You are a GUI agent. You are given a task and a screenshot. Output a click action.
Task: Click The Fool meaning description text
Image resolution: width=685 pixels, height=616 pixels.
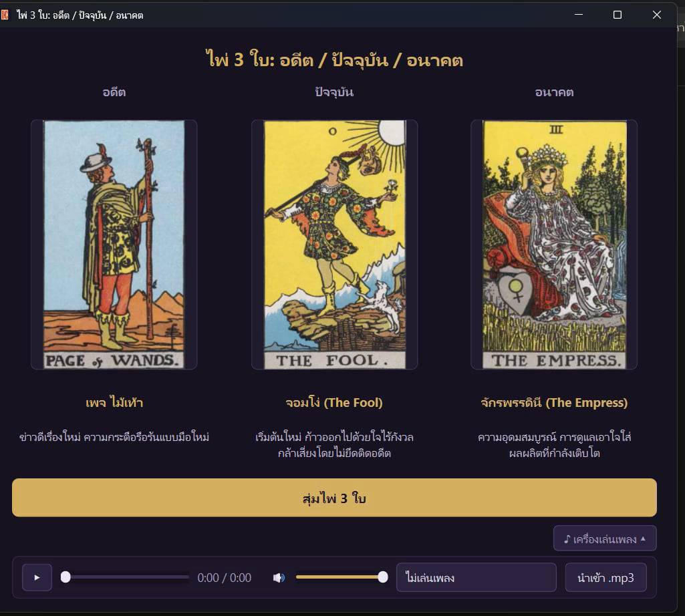pos(334,445)
